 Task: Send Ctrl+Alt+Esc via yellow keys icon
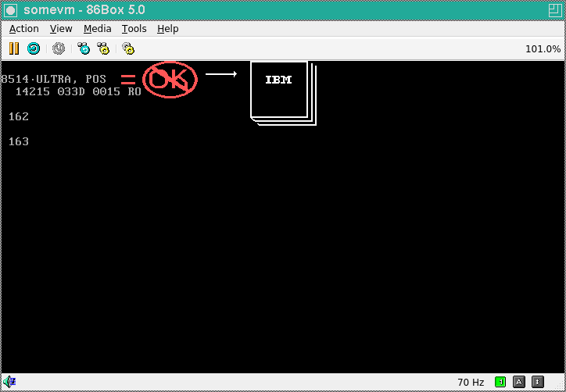pos(103,48)
